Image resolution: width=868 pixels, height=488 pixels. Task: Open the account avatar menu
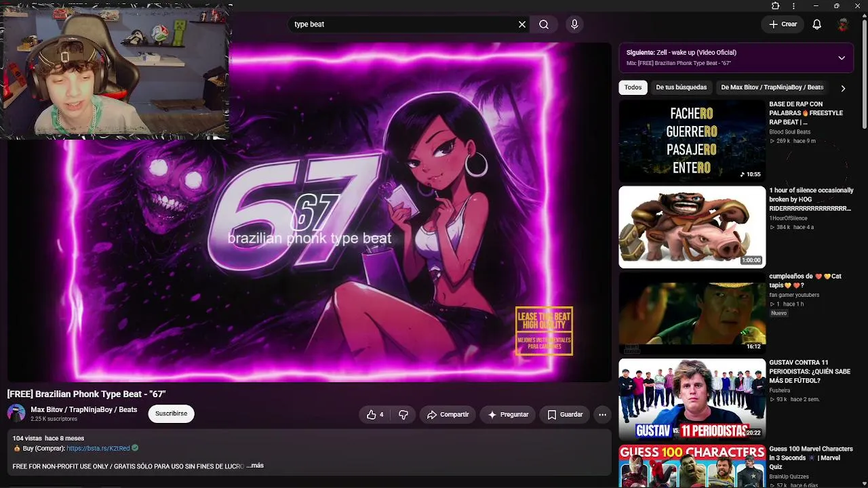click(843, 24)
